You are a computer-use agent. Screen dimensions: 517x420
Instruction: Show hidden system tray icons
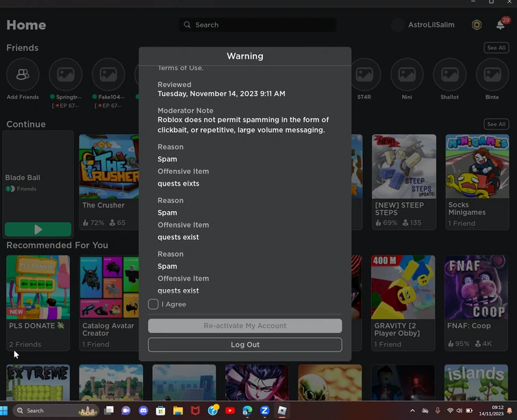coord(412,410)
